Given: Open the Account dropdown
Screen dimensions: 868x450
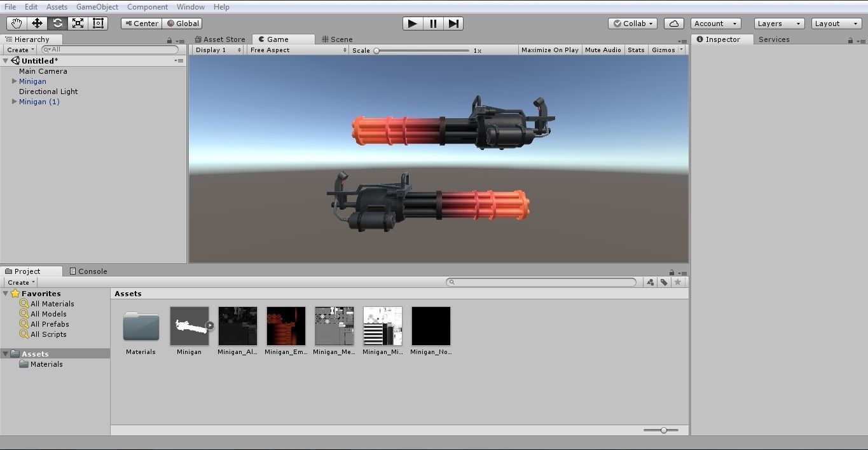Looking at the screenshot, I should click(715, 24).
